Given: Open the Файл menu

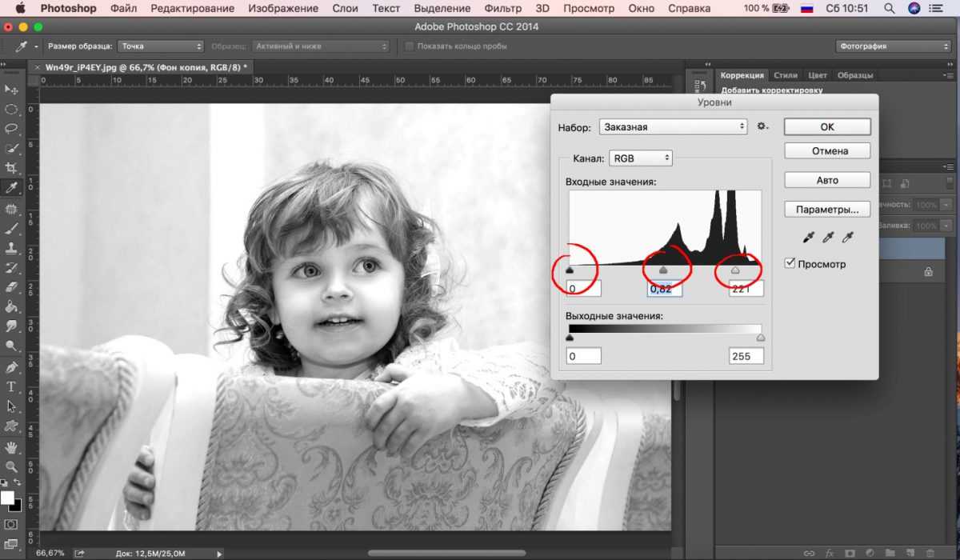Looking at the screenshot, I should (x=124, y=9).
